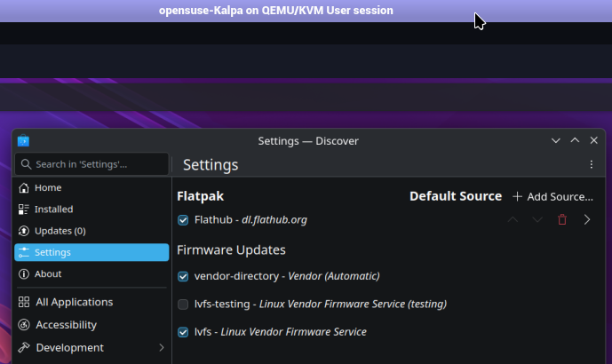The width and height of the screenshot is (612, 364).
Task: Uncheck the lvfs firmware service
Action: 183,332
